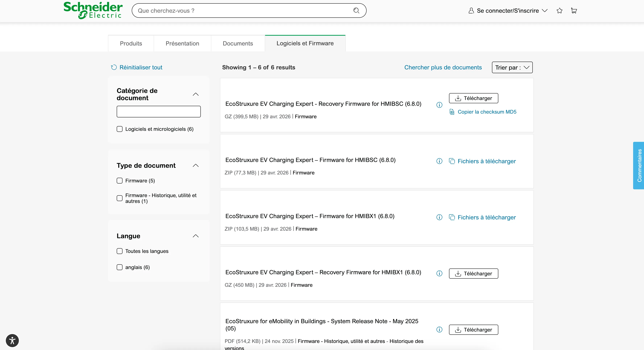644x350 pixels.
Task: Open Firmware for HMIBSC (6.8.0) title
Action: [x=311, y=160]
